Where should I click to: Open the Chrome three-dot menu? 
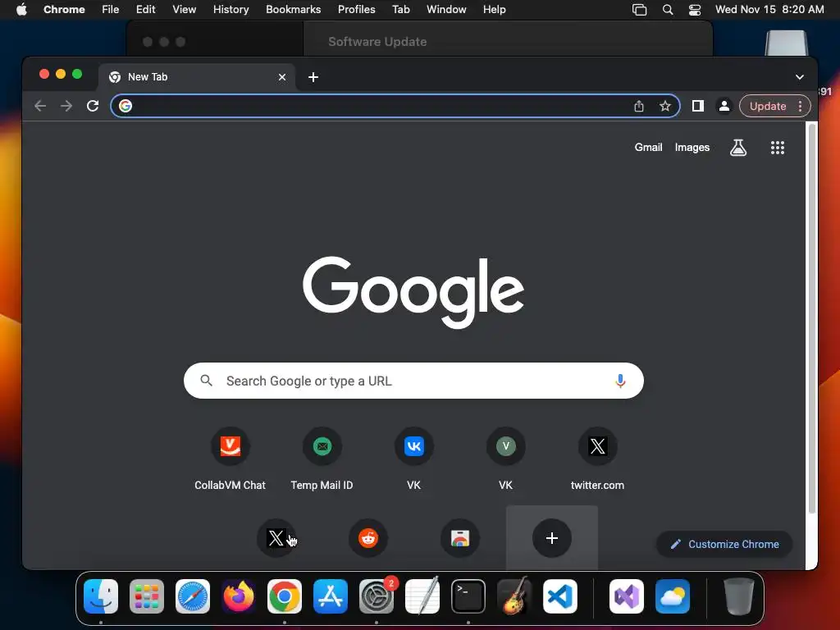click(x=800, y=106)
